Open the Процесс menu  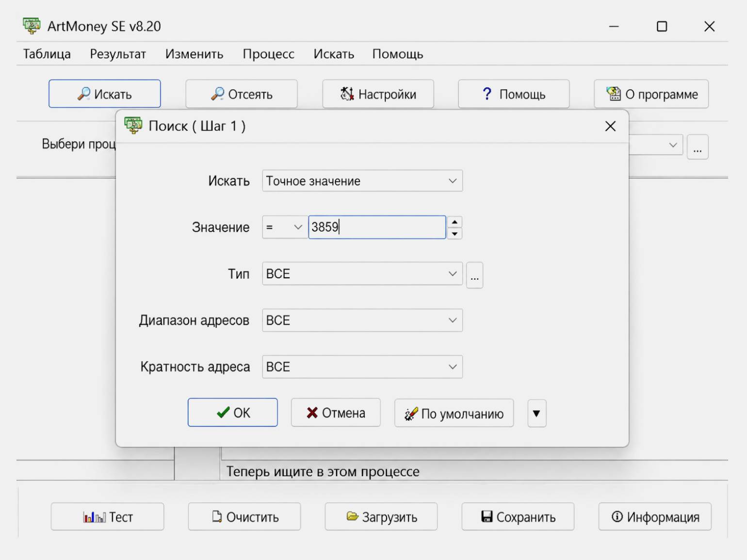(x=268, y=54)
